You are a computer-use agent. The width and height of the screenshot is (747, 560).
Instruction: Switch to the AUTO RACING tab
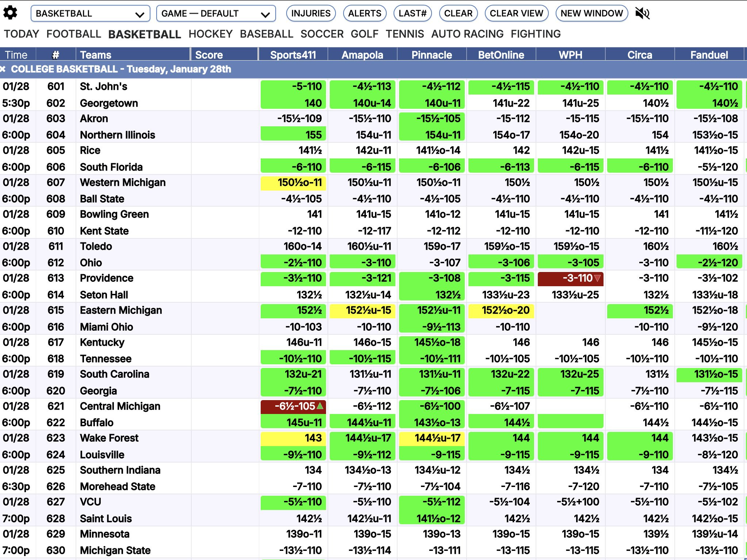point(467,34)
